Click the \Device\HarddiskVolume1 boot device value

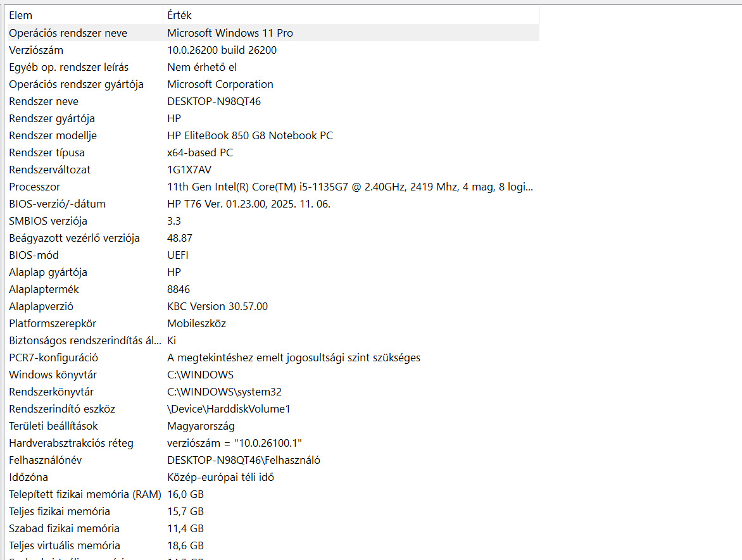[x=229, y=409]
